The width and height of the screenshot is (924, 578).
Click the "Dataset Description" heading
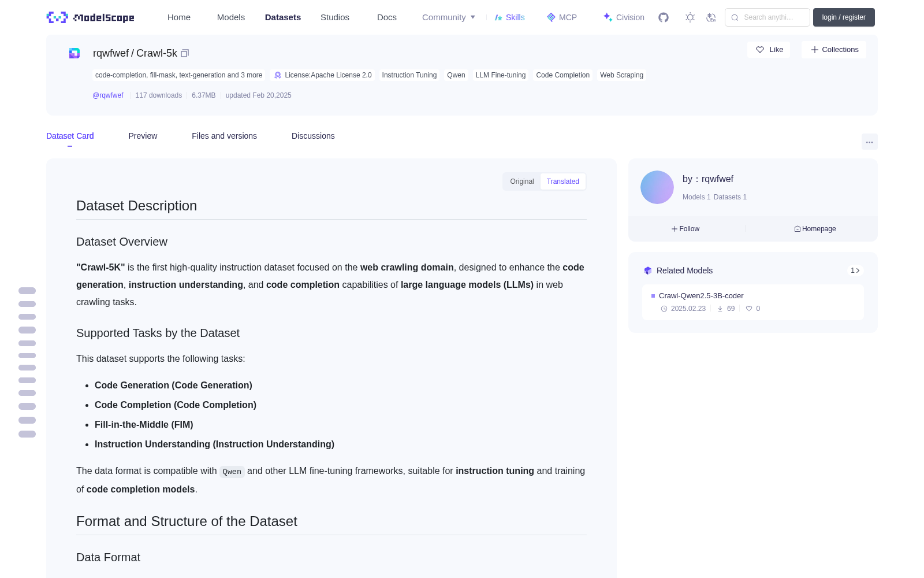click(137, 206)
